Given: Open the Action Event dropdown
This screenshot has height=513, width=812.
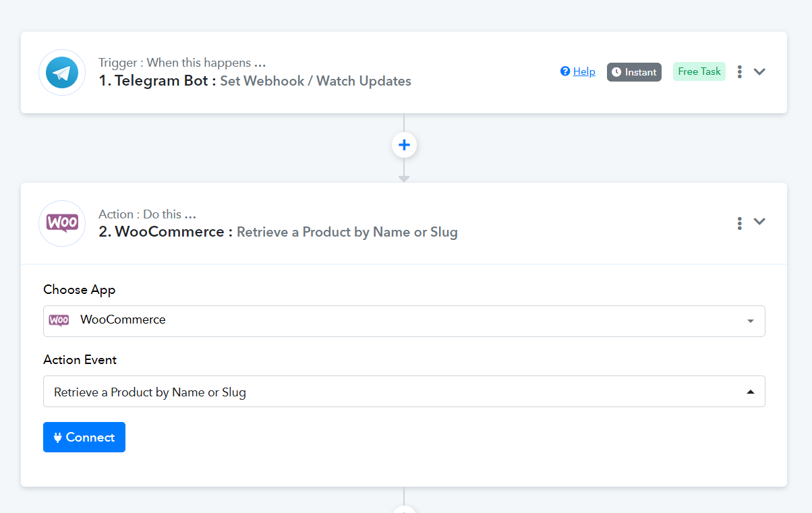Looking at the screenshot, I should (x=404, y=391).
